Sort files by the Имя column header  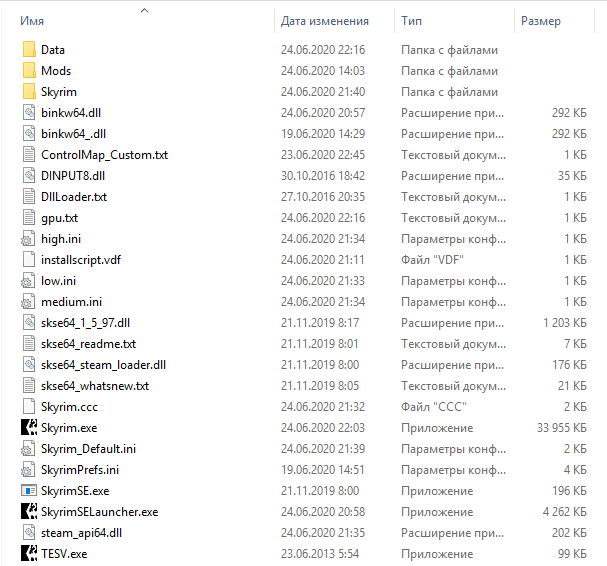pyautogui.click(x=32, y=21)
